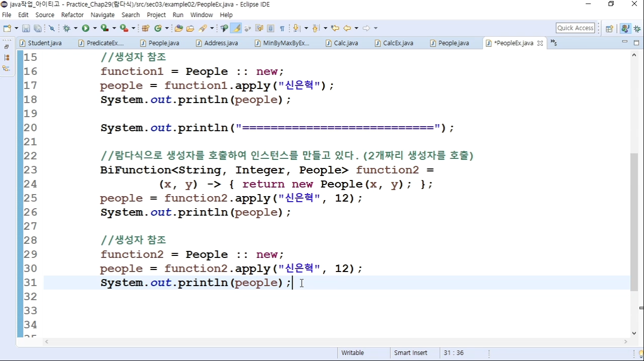
Task: Close the PeopleEx.java tab
Action: tap(540, 43)
